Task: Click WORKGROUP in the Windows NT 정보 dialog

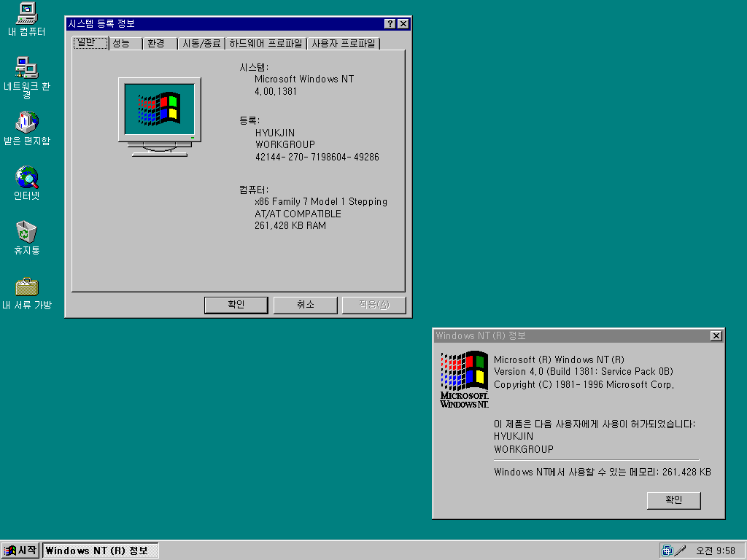Action: [524, 449]
